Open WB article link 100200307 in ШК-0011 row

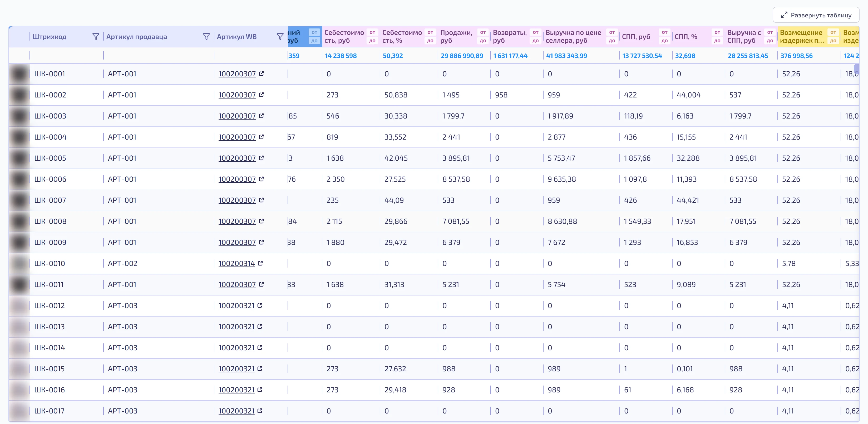(237, 284)
